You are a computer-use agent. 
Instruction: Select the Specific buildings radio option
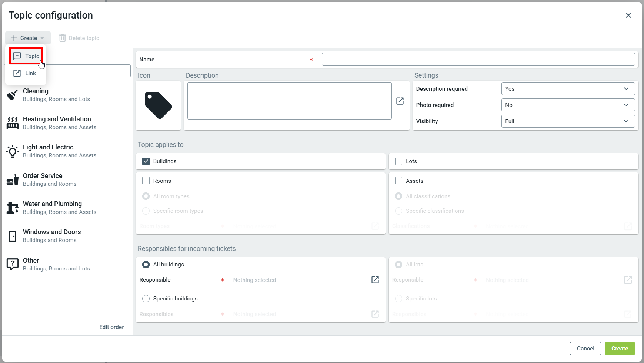(x=146, y=299)
